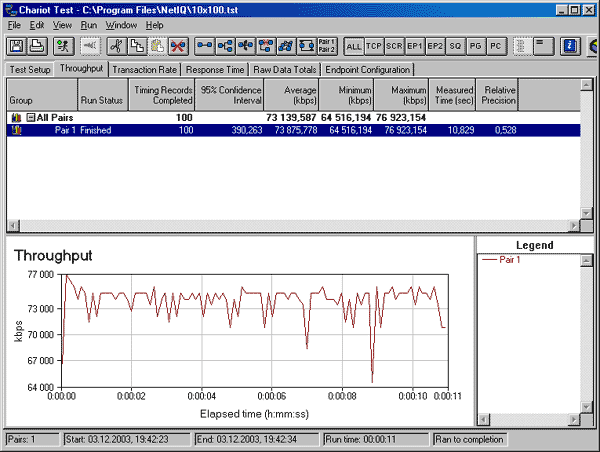Toggle the PG grouping button
Screen dimensions: 600x452
(x=476, y=46)
